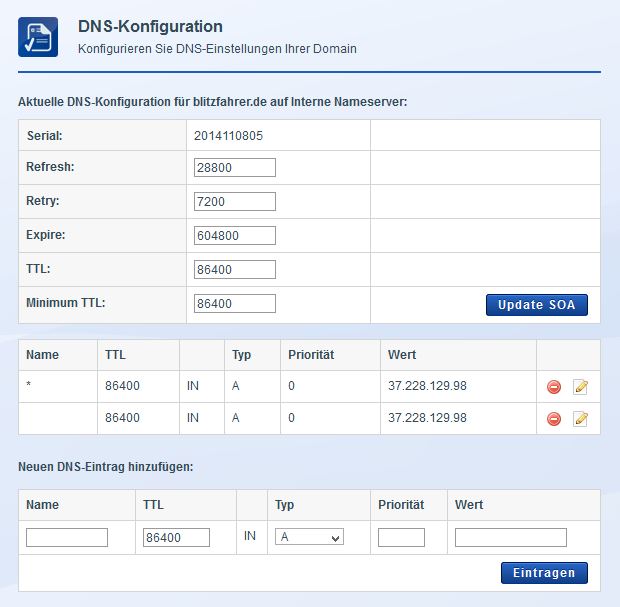This screenshot has width=620, height=607.
Task: Click the Name field for new DNS entry
Action: pyautogui.click(x=66, y=538)
